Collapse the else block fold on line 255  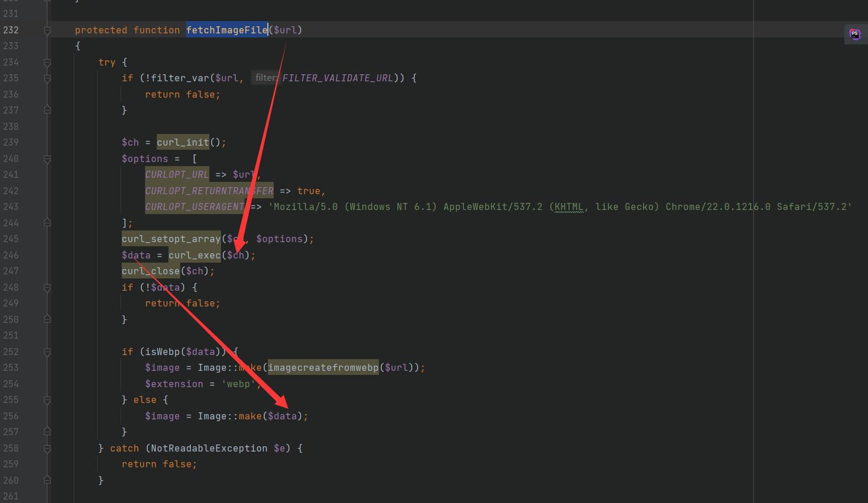click(47, 400)
